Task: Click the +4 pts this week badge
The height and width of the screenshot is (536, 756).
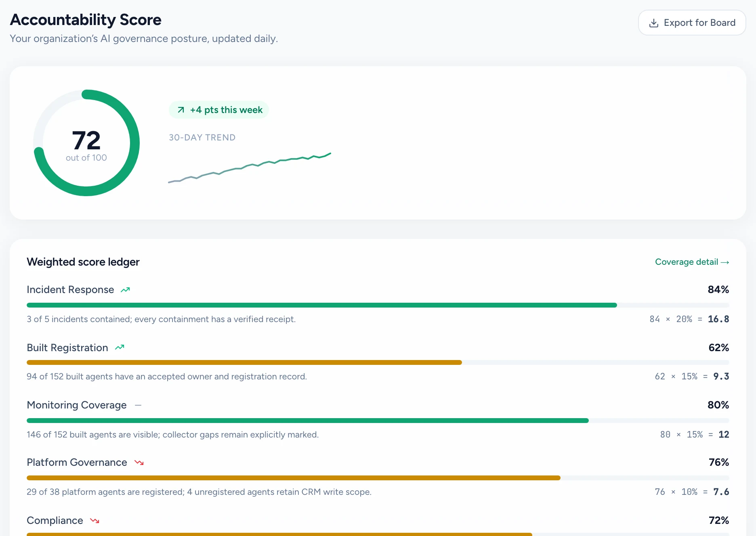Action: [x=219, y=110]
